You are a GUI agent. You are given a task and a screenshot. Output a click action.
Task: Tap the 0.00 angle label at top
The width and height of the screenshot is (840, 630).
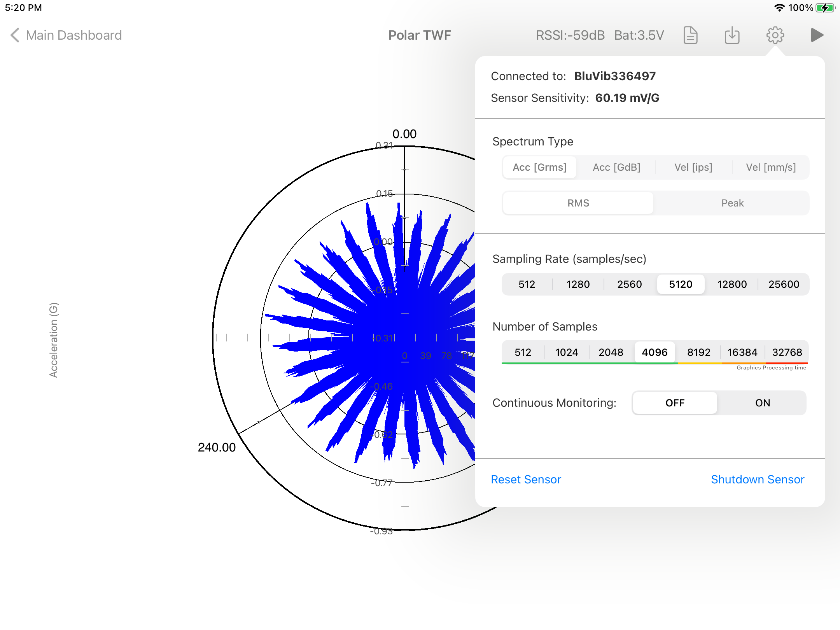click(x=404, y=134)
